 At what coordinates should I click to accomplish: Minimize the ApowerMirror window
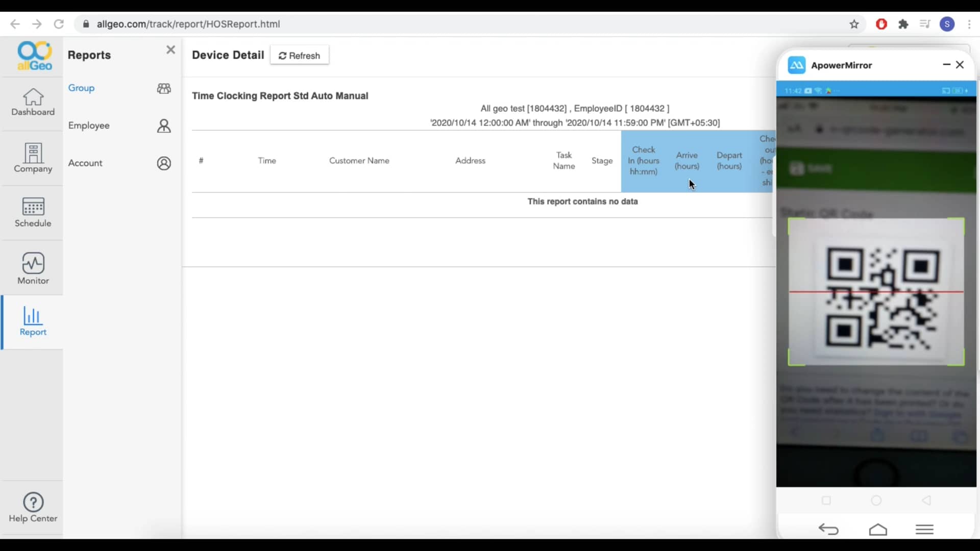(946, 65)
